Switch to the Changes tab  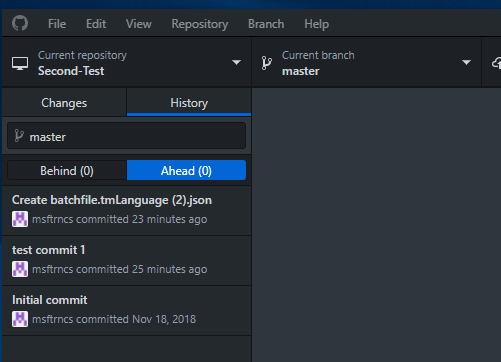tap(64, 103)
